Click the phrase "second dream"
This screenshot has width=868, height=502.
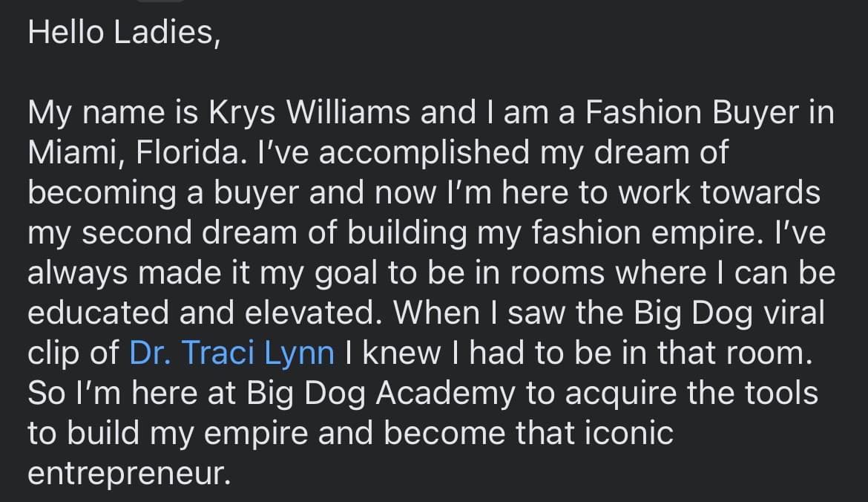tap(189, 232)
